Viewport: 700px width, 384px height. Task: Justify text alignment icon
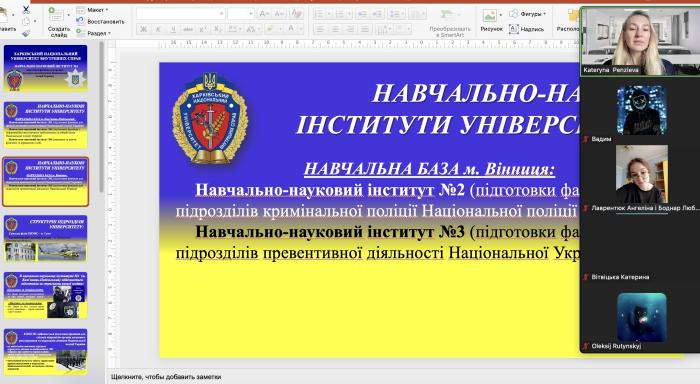[365, 29]
